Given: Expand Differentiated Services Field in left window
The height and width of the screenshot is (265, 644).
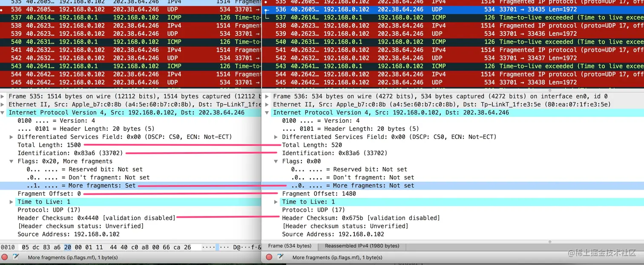Looking at the screenshot, I should (x=12, y=137).
